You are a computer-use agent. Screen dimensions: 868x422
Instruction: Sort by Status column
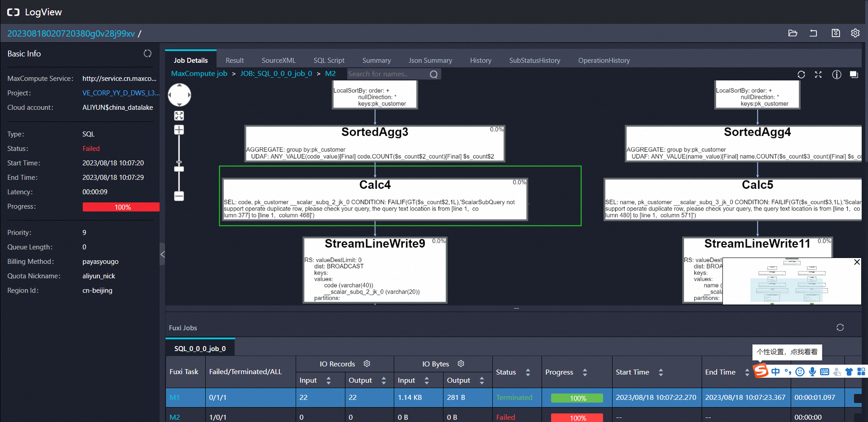pos(528,372)
